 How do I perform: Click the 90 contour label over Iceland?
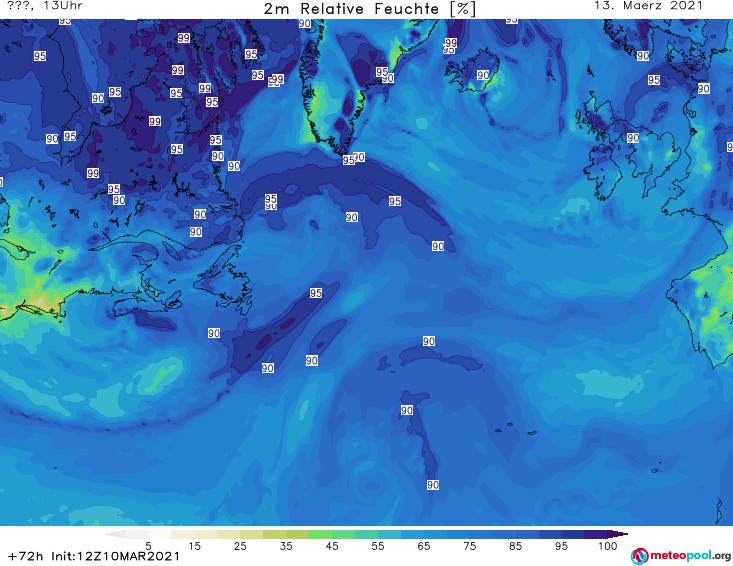pos(483,75)
